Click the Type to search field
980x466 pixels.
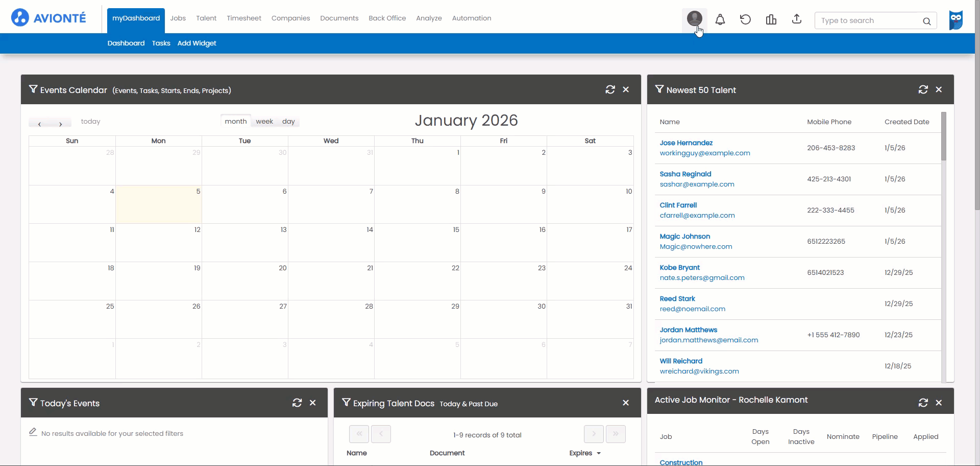868,20
